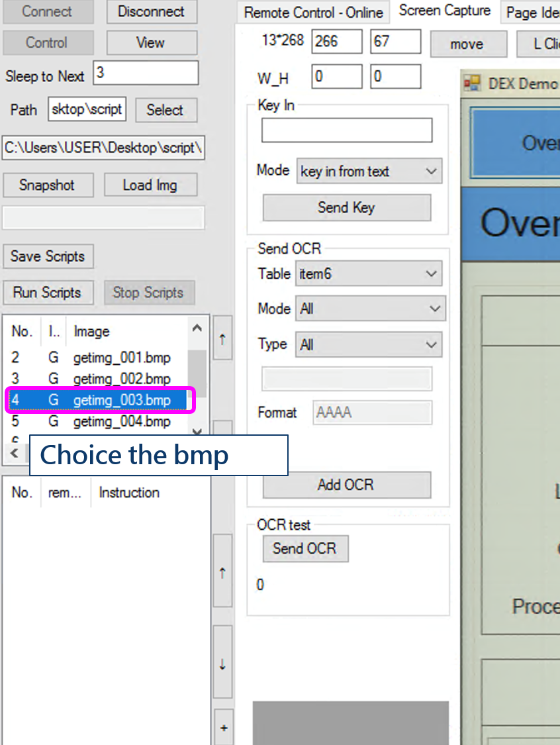This screenshot has width=560, height=745.
Task: Expand the Table dropdown showing item6
Action: pyautogui.click(x=369, y=273)
